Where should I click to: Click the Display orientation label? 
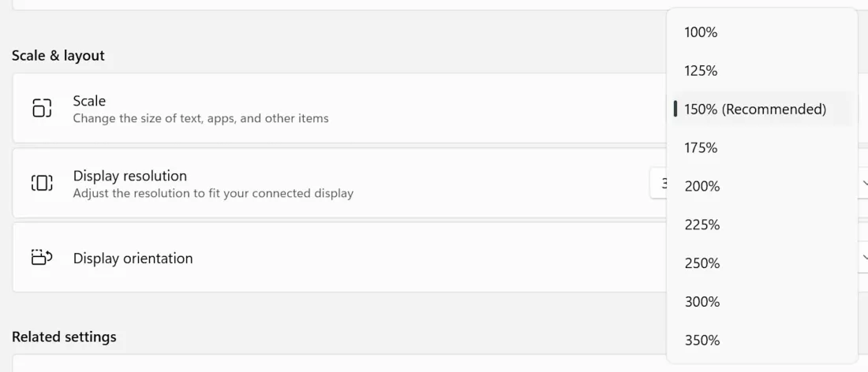click(133, 259)
